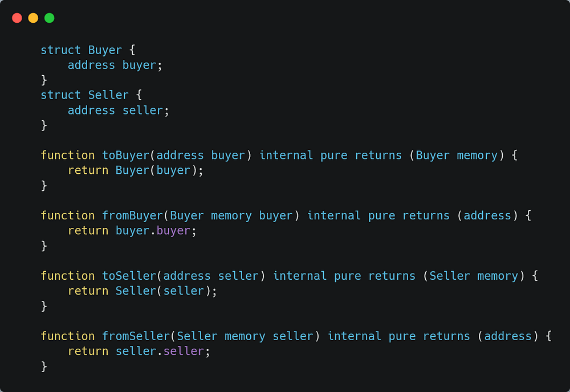The width and height of the screenshot is (570, 392).
Task: Click the fromBuyer function name
Action: click(x=132, y=216)
